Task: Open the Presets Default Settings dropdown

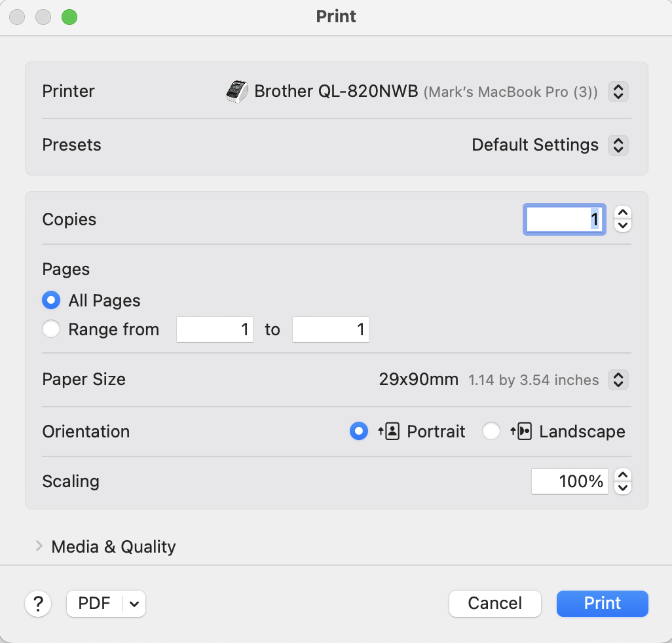Action: pyautogui.click(x=618, y=145)
